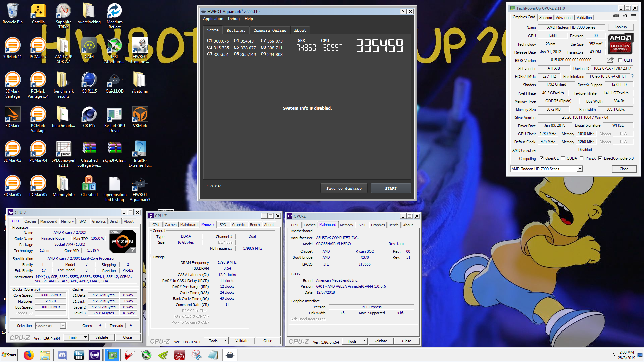Open the AMD Radeon HD 7900 Series dropdown
The height and width of the screenshot is (362, 644).
click(x=546, y=169)
